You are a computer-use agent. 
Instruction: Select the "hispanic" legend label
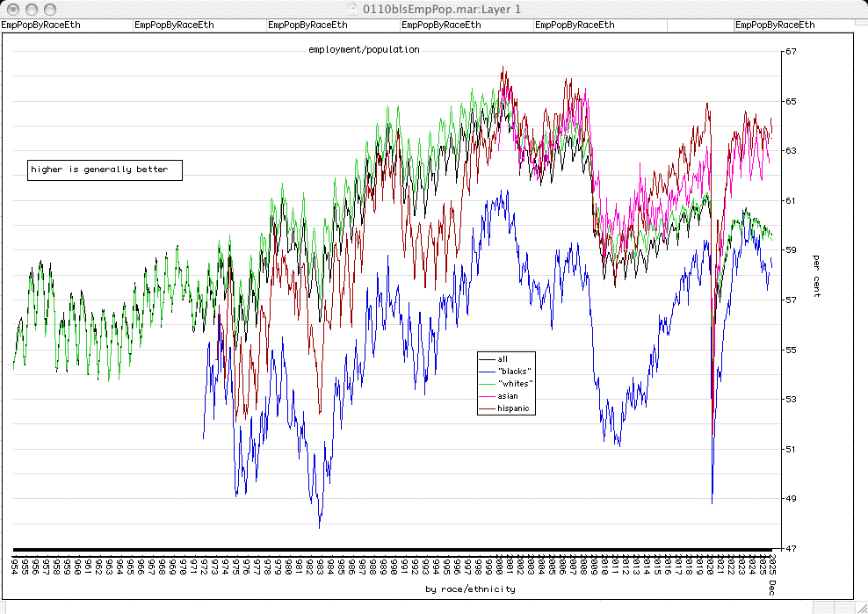point(513,408)
